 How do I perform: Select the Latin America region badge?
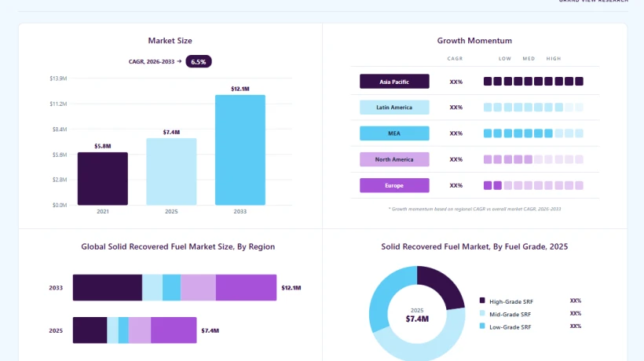394,108
